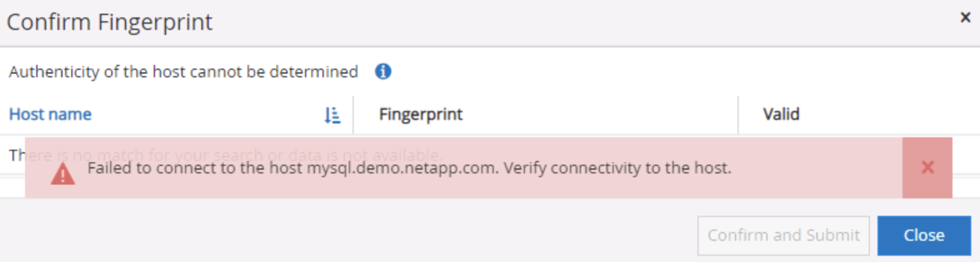Click divider between Fingerprint and Valid columns
Screen dimensions: 980x262
pyautogui.click(x=738, y=115)
